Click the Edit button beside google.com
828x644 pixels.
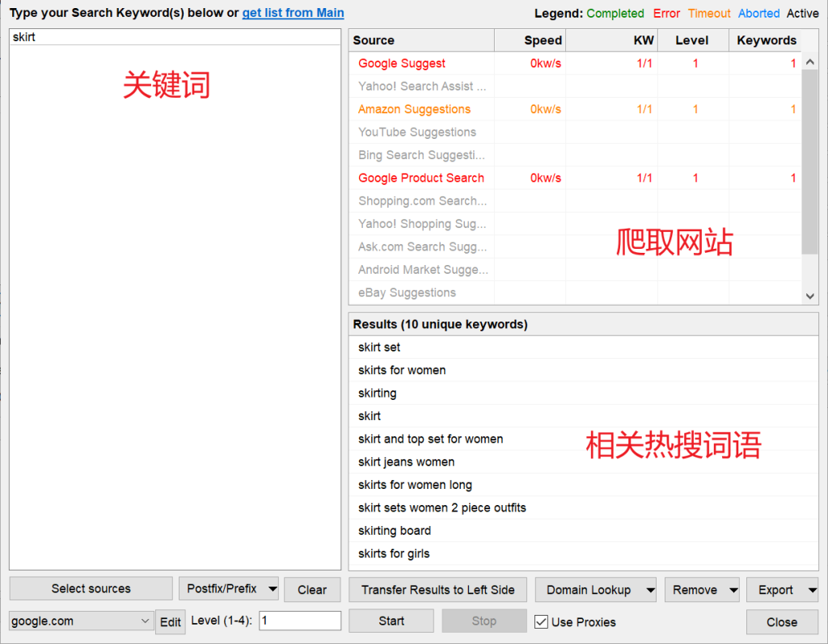tap(170, 622)
